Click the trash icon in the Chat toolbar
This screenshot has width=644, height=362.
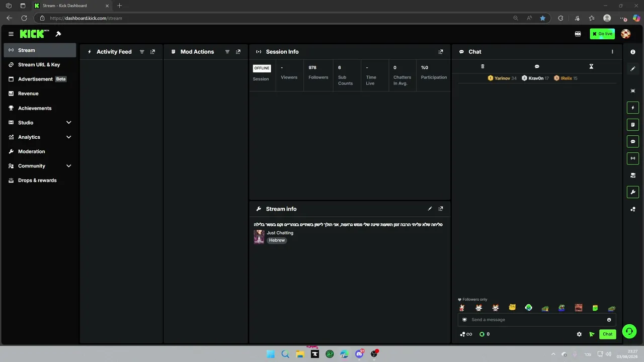click(x=482, y=66)
